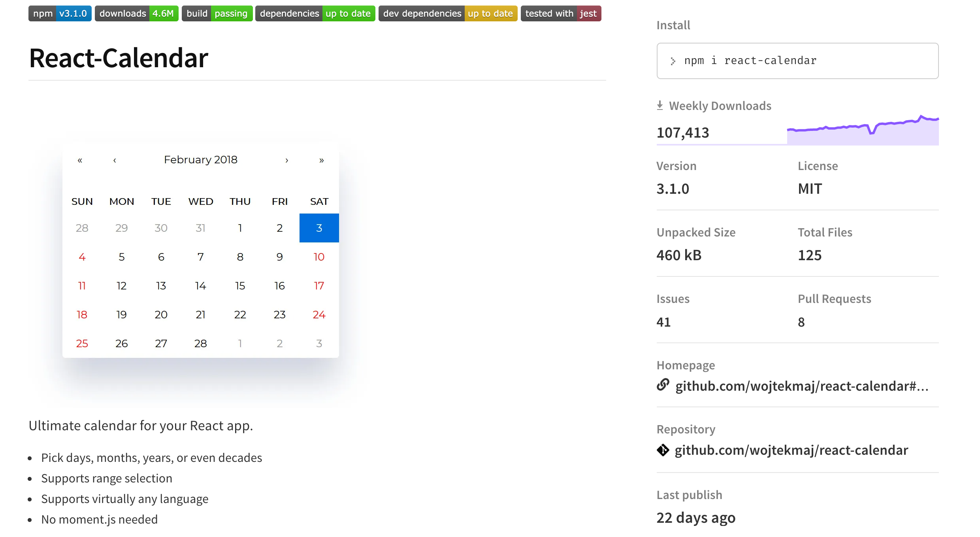Click the WED weekday column header

201,201
